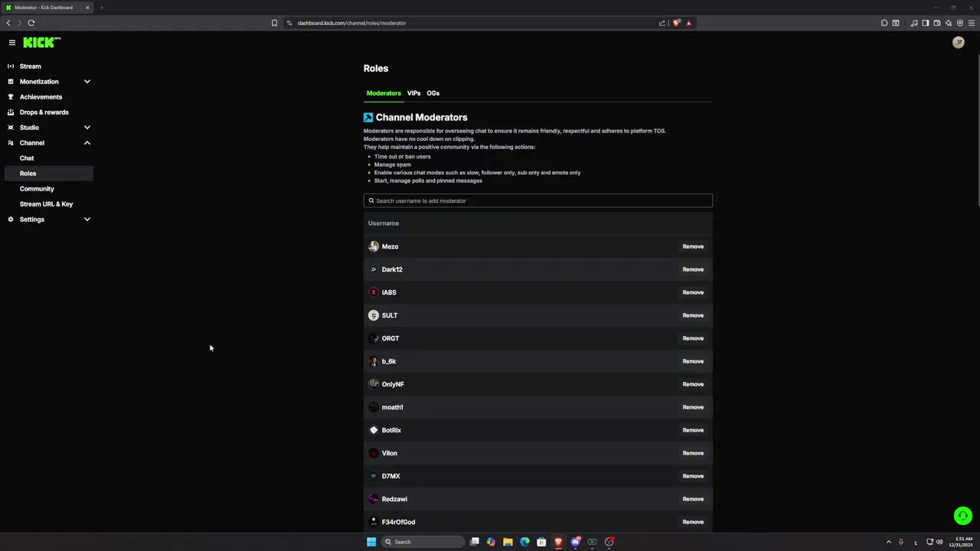Click the search username to add moderator field
This screenshot has height=551, width=980.
[x=537, y=201]
